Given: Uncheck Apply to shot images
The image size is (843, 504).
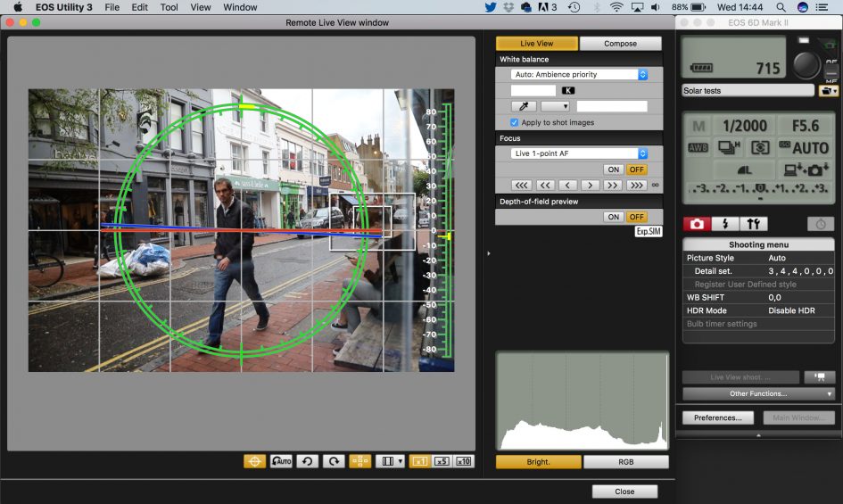Looking at the screenshot, I should click(x=515, y=122).
